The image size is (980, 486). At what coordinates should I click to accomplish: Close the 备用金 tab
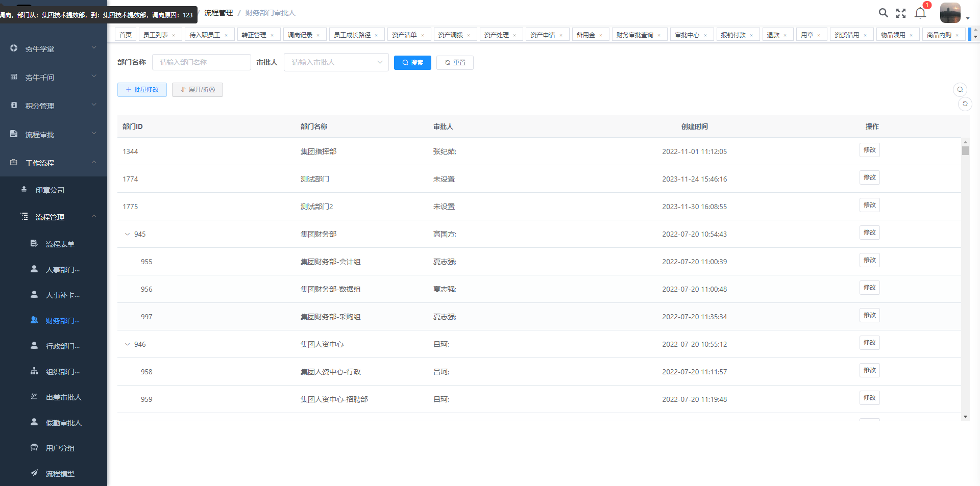(601, 35)
